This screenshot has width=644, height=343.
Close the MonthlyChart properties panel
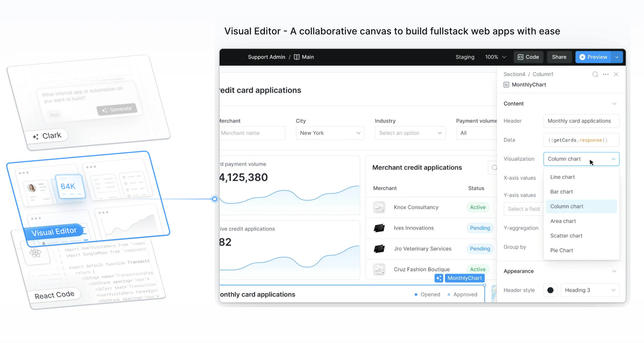pyautogui.click(x=616, y=74)
